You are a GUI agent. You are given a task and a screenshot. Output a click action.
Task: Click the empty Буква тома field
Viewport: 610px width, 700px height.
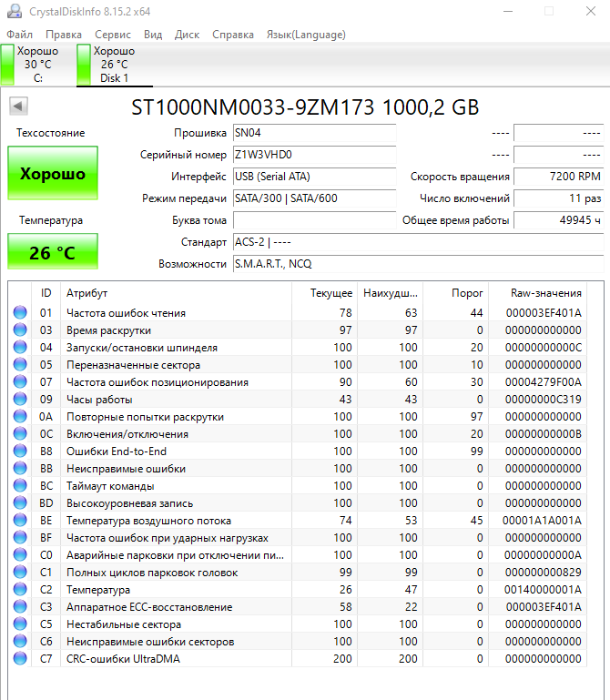click(314, 220)
